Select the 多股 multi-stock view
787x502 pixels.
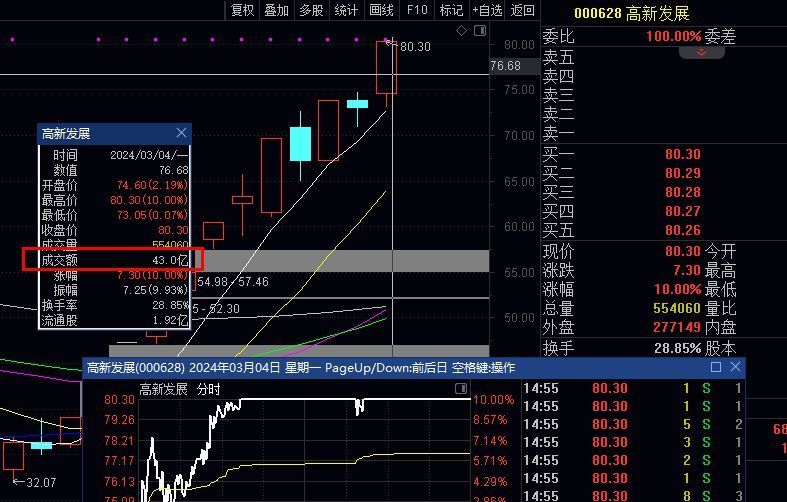(x=311, y=10)
